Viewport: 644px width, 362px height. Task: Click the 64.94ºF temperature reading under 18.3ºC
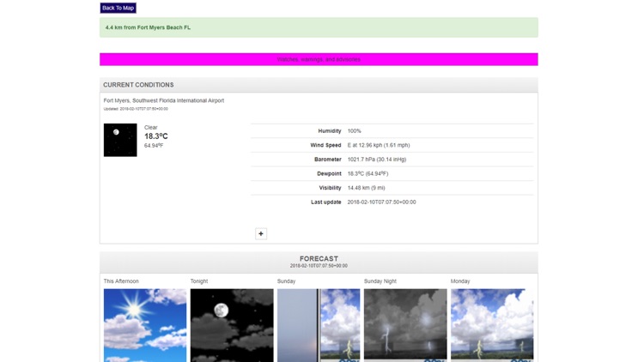(154, 146)
